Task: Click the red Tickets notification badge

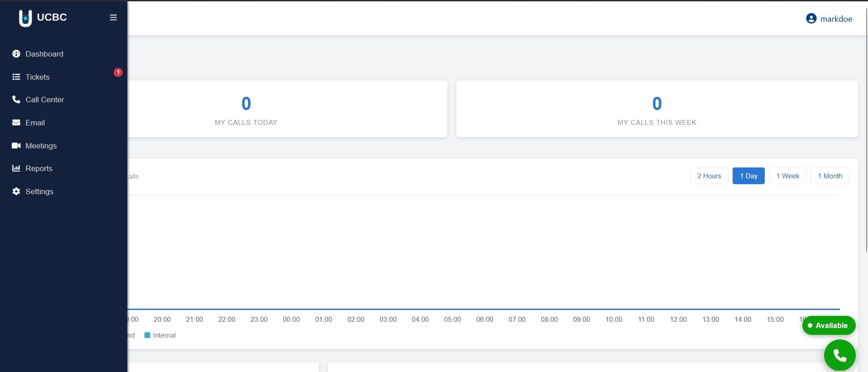Action: (x=118, y=72)
